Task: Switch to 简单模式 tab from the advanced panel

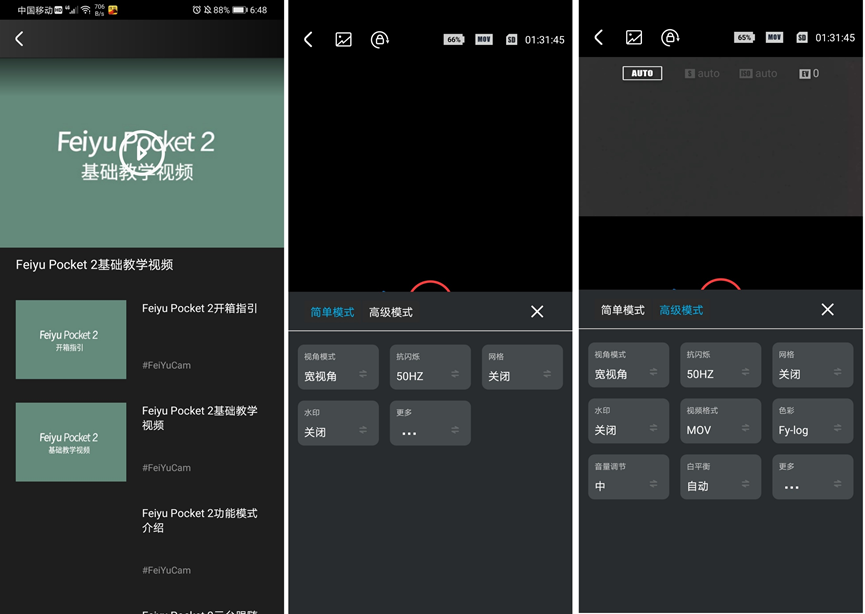Action: click(x=622, y=310)
